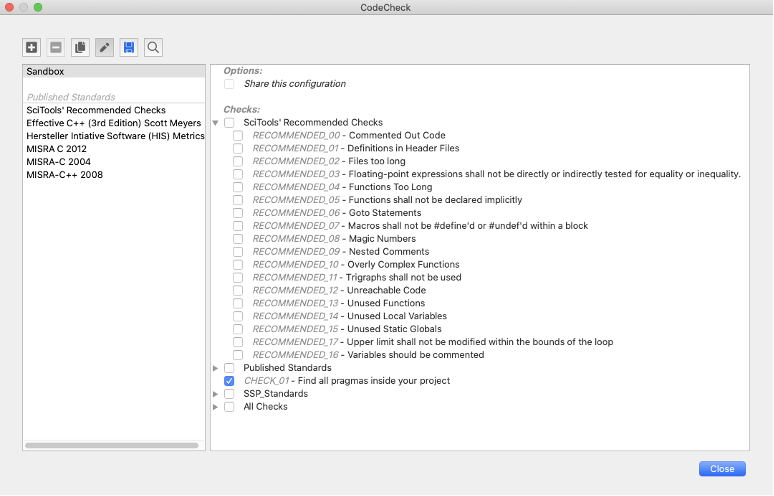
Task: Save configuration with the floppy disk icon
Action: point(129,47)
